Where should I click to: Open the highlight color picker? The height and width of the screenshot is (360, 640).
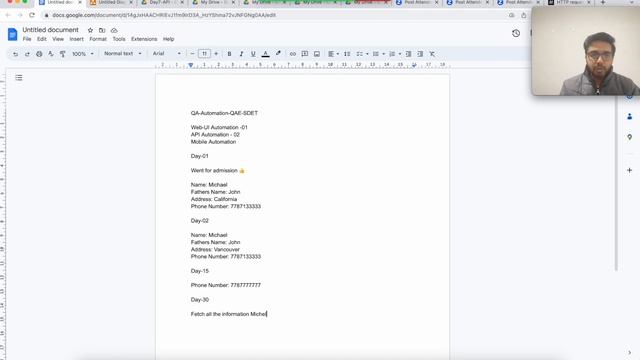point(278,54)
